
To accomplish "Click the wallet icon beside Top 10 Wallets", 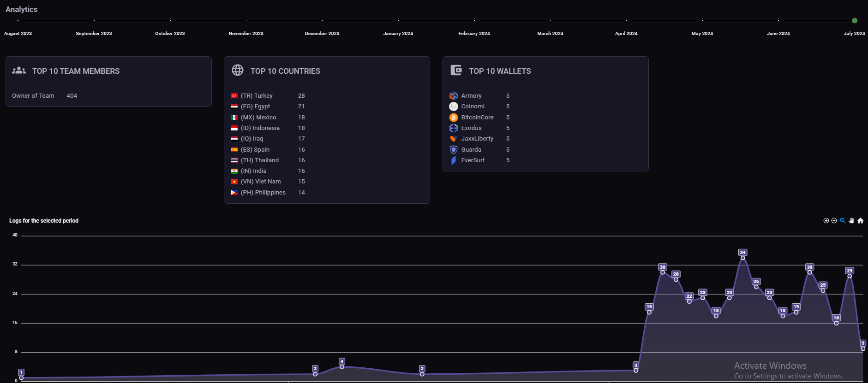I will [456, 70].
